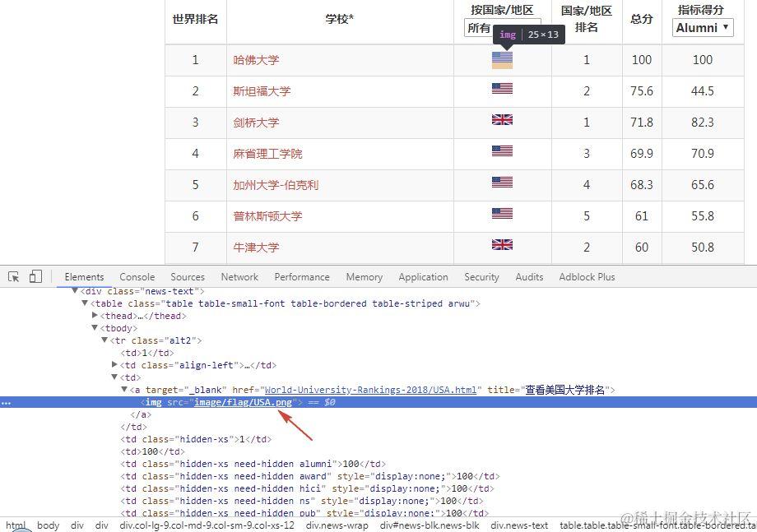Toggle the device toolbar icon
Screen dimensions: 757x532
click(x=35, y=276)
